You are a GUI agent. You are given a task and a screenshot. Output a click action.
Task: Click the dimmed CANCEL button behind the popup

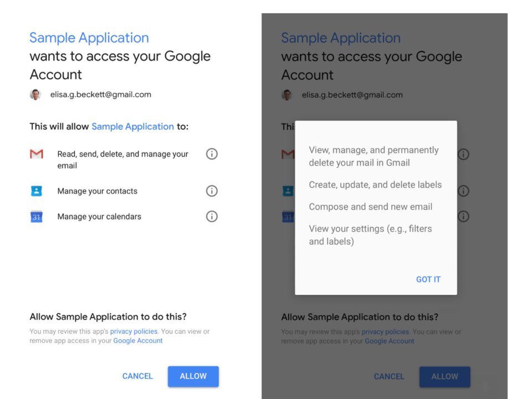point(389,377)
